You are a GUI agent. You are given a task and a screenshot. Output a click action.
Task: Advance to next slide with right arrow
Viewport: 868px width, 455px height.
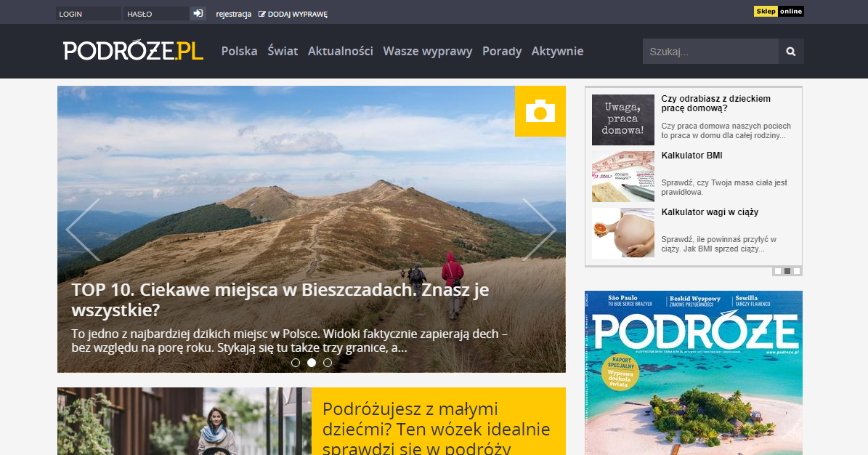pyautogui.click(x=539, y=229)
